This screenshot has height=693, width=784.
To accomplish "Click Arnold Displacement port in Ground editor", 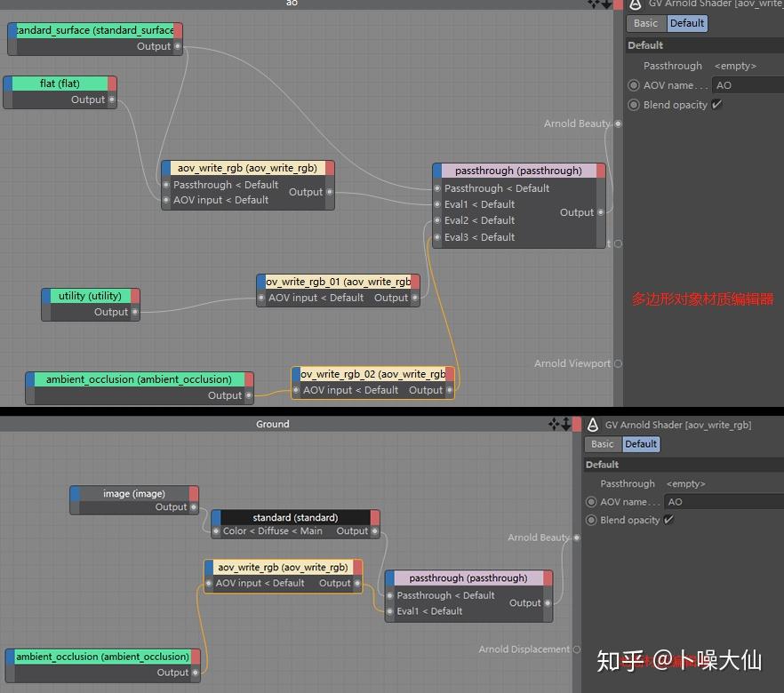I will tap(577, 649).
